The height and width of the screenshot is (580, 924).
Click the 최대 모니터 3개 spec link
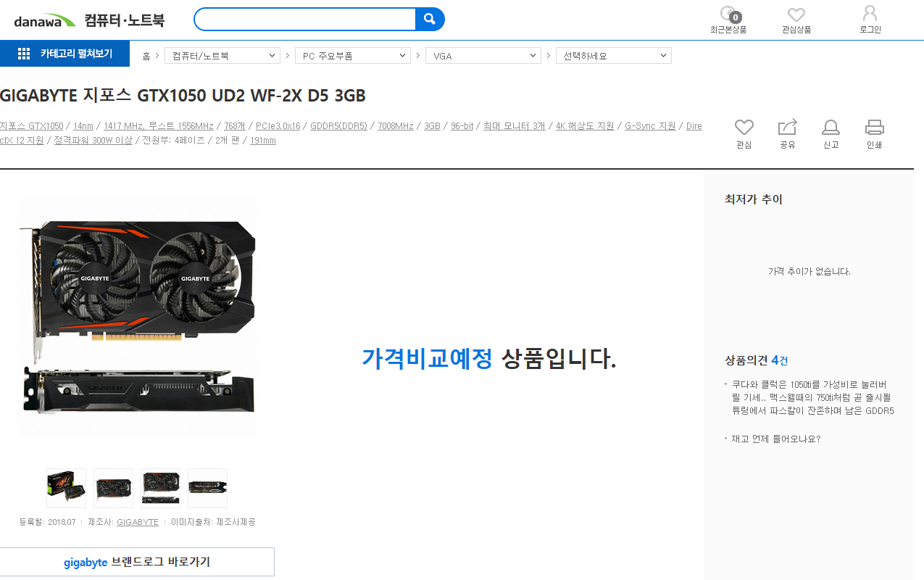[515, 126]
